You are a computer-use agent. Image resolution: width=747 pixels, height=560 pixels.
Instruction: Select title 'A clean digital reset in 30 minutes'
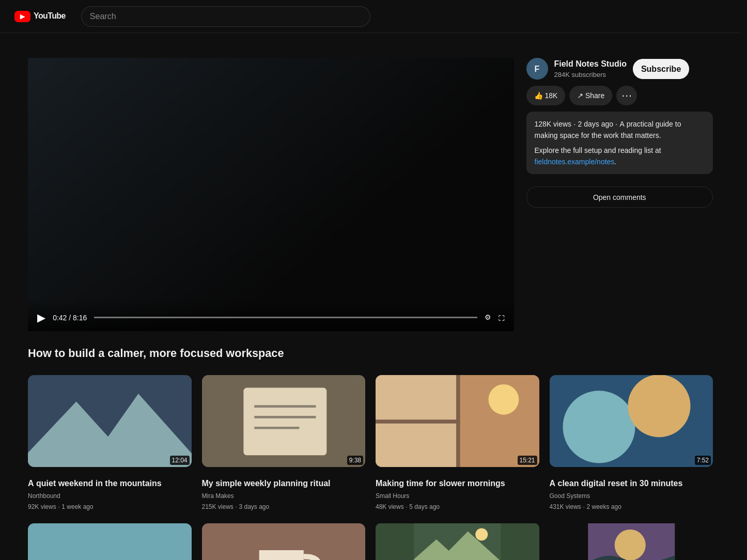pyautogui.click(x=616, y=484)
